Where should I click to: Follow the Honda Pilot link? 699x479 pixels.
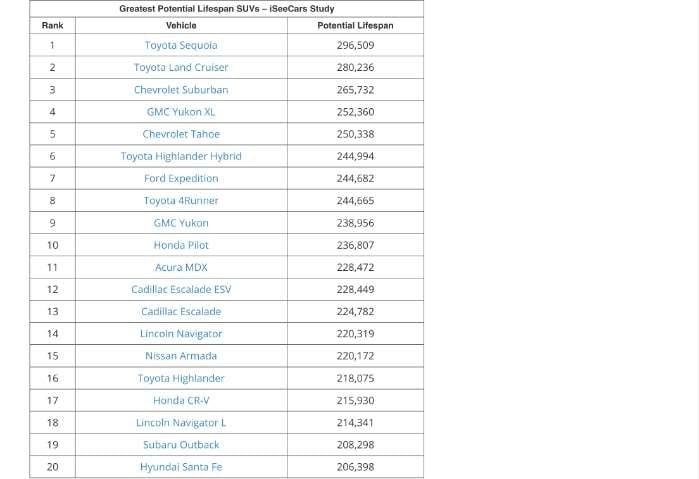tap(181, 245)
